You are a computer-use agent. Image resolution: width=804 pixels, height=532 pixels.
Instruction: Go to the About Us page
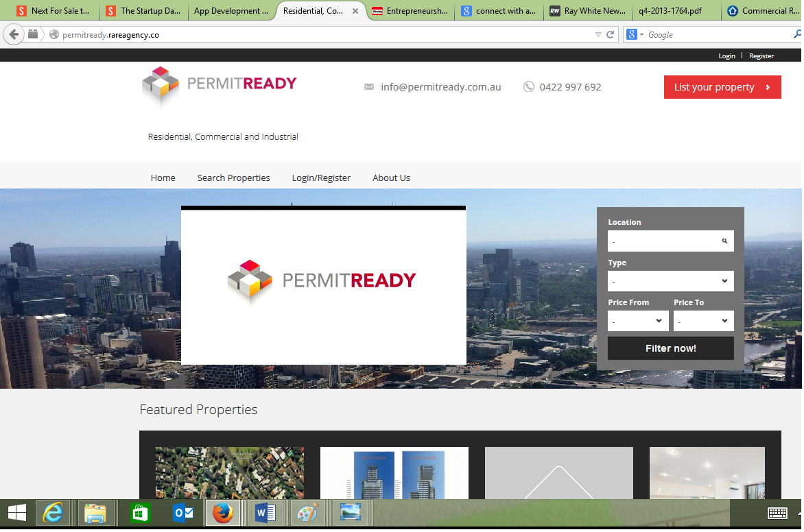click(x=391, y=178)
